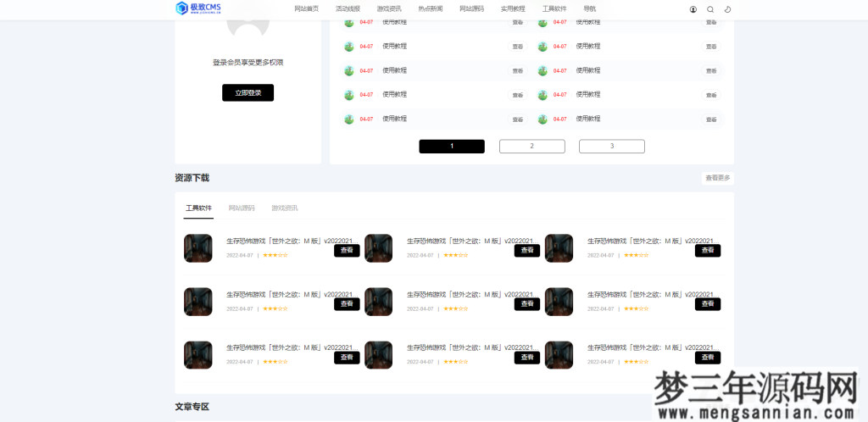The height and width of the screenshot is (422, 868).
Task: Open the game thumbnail of the top-left resource item
Action: pos(198,248)
